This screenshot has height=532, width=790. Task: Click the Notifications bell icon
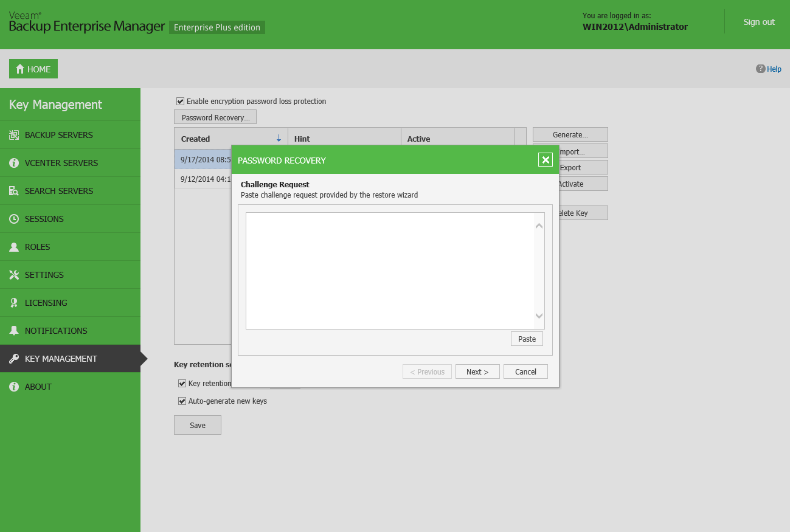click(x=13, y=331)
